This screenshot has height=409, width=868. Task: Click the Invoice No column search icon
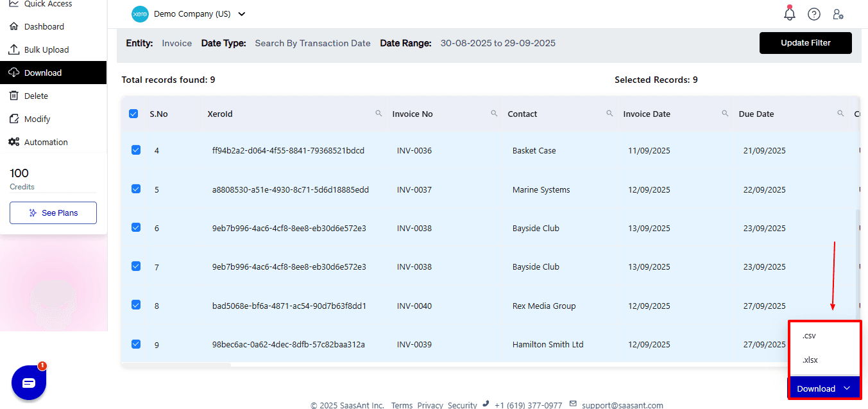tap(494, 114)
